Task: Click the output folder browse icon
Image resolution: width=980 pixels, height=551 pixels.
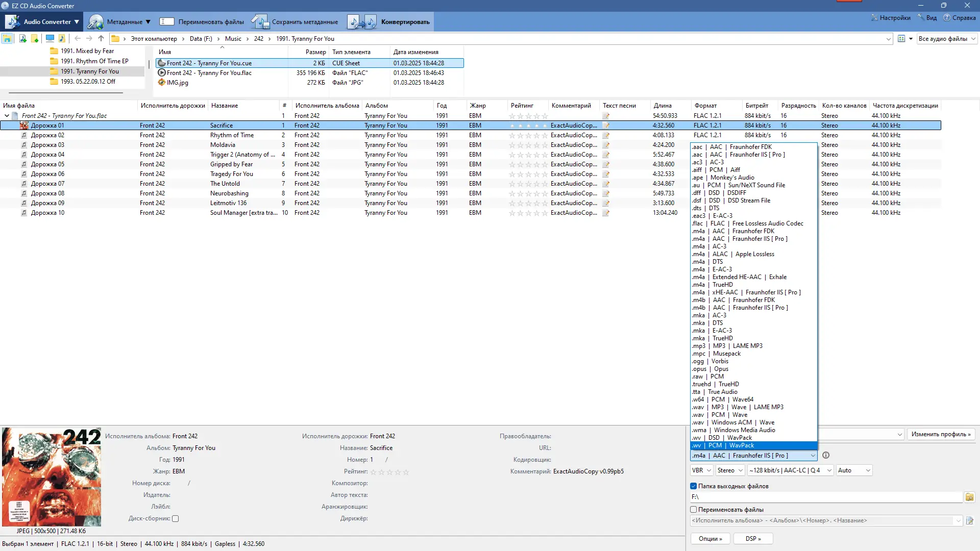Action: tap(969, 497)
